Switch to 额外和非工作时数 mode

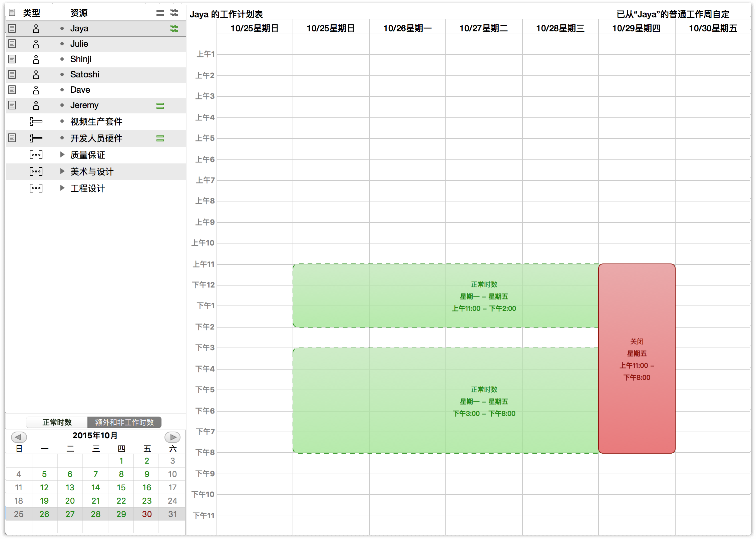tap(124, 422)
